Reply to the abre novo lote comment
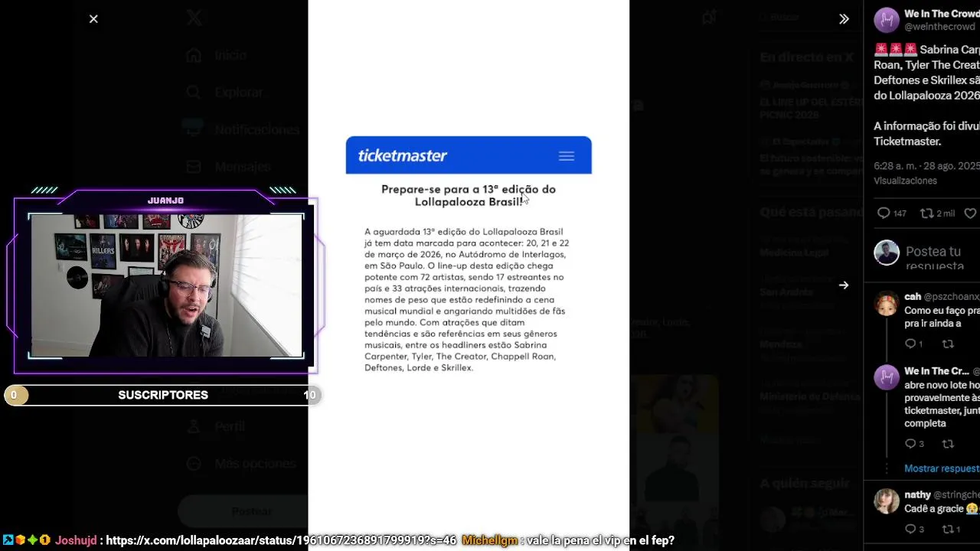The height and width of the screenshot is (551, 980). click(914, 444)
